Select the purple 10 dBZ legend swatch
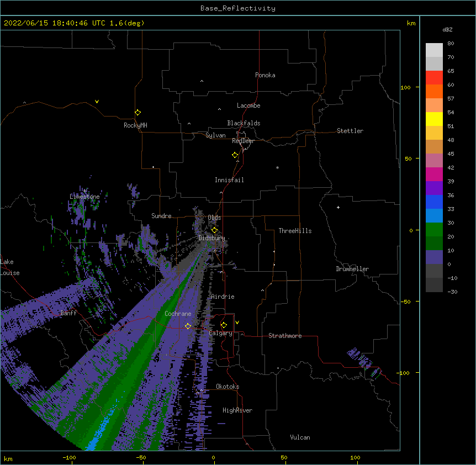The height and width of the screenshot is (465, 476). 434,257
